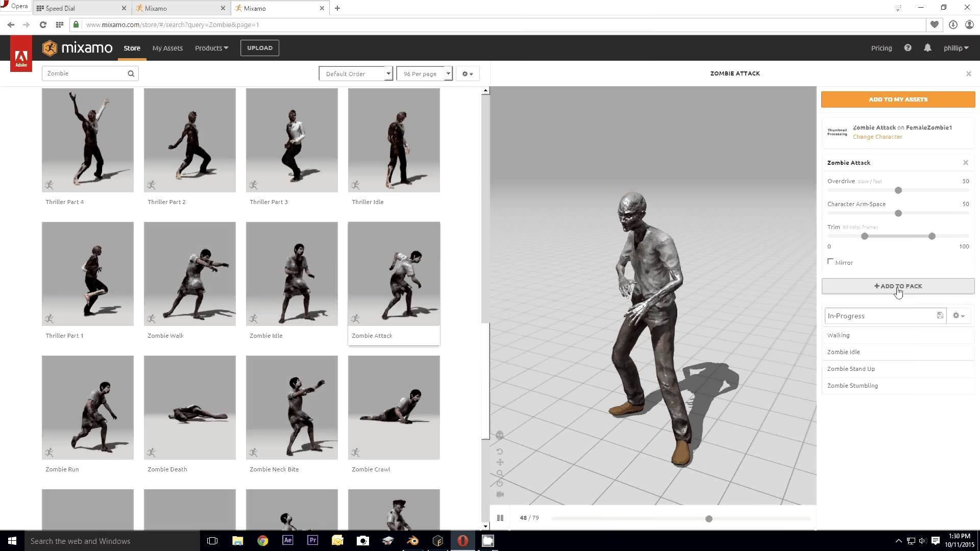The width and height of the screenshot is (980, 551).
Task: Select the pan move icon in viewer
Action: [x=500, y=462]
